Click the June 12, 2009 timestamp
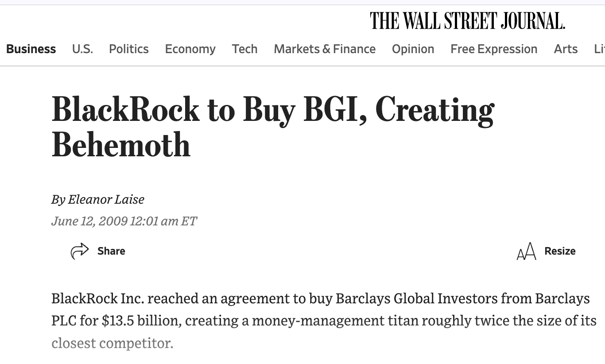The width and height of the screenshot is (605, 364). coord(124,221)
